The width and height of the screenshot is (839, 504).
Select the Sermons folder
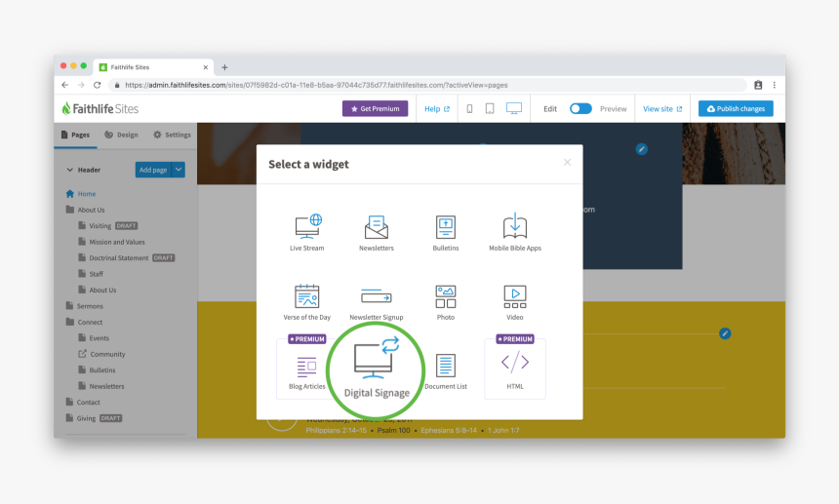tap(84, 306)
